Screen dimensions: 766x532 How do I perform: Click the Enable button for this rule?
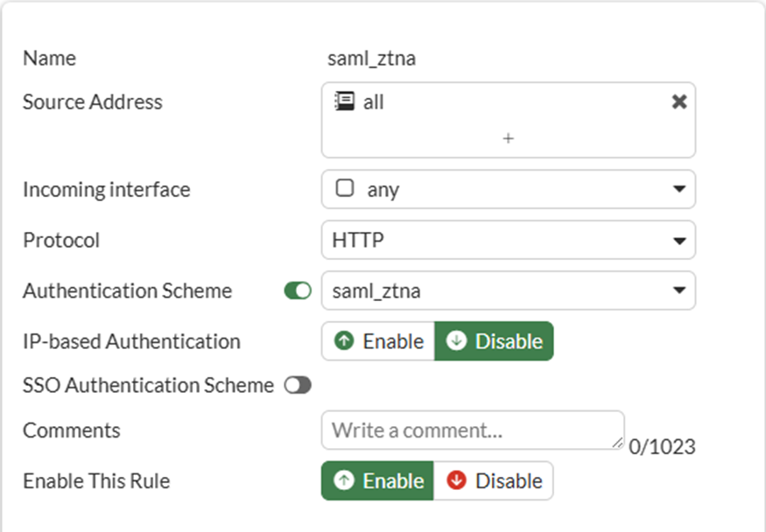tap(378, 480)
